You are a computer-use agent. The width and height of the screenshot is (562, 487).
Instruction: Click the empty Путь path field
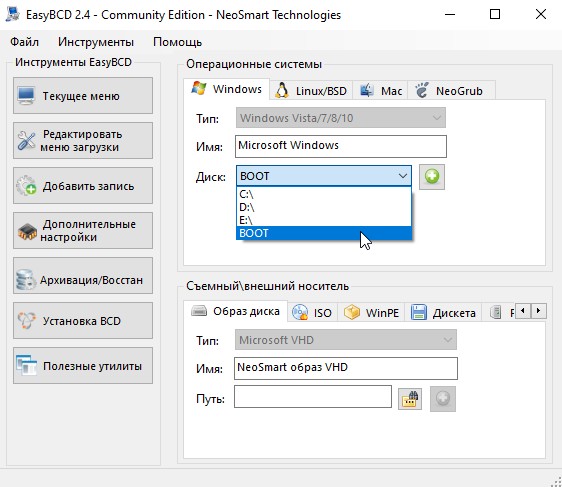point(313,396)
